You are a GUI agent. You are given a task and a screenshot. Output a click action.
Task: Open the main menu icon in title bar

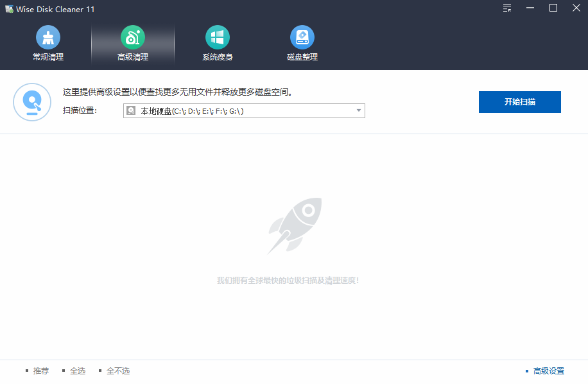click(x=506, y=8)
